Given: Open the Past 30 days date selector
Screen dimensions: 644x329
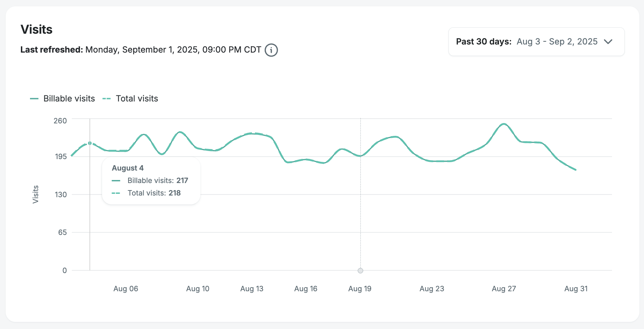Looking at the screenshot, I should click(x=536, y=41).
